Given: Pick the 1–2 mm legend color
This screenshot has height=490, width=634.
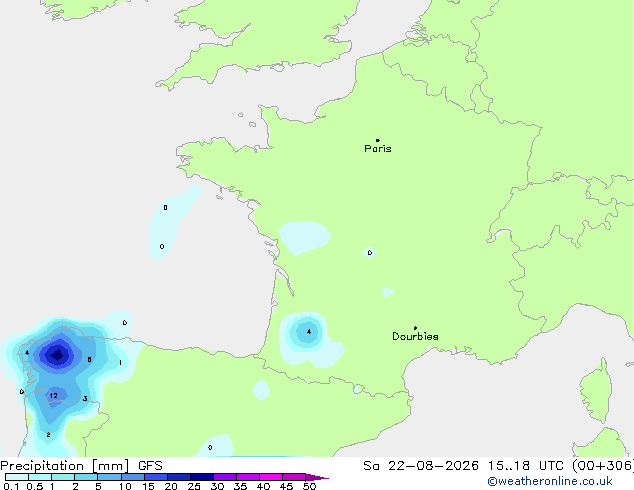Looking at the screenshot, I should [x=63, y=477].
